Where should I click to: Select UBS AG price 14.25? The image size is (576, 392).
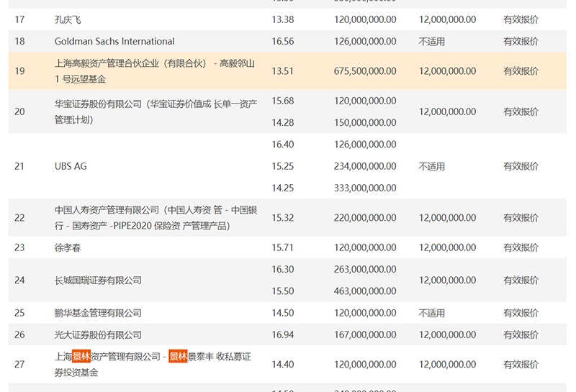pos(282,188)
